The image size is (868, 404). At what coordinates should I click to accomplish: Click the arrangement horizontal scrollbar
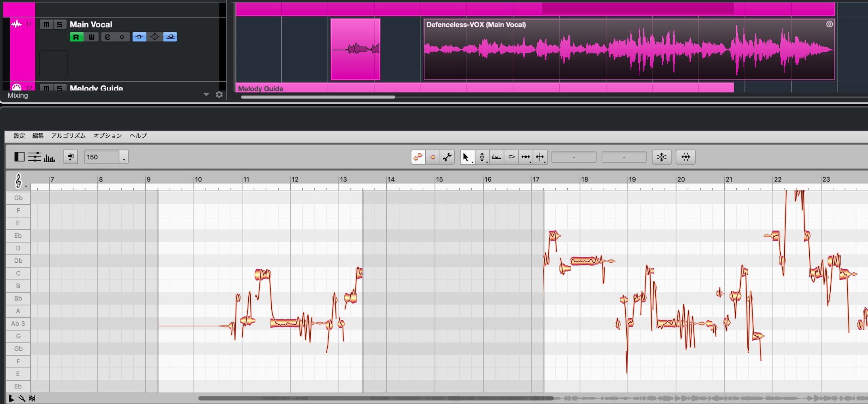click(x=318, y=97)
